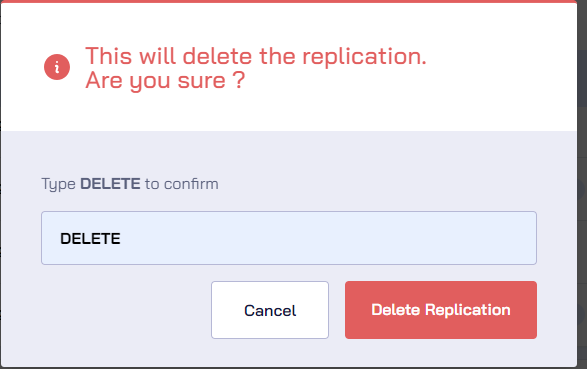
Task: Confirm with the Delete Replication button
Action: (x=441, y=310)
